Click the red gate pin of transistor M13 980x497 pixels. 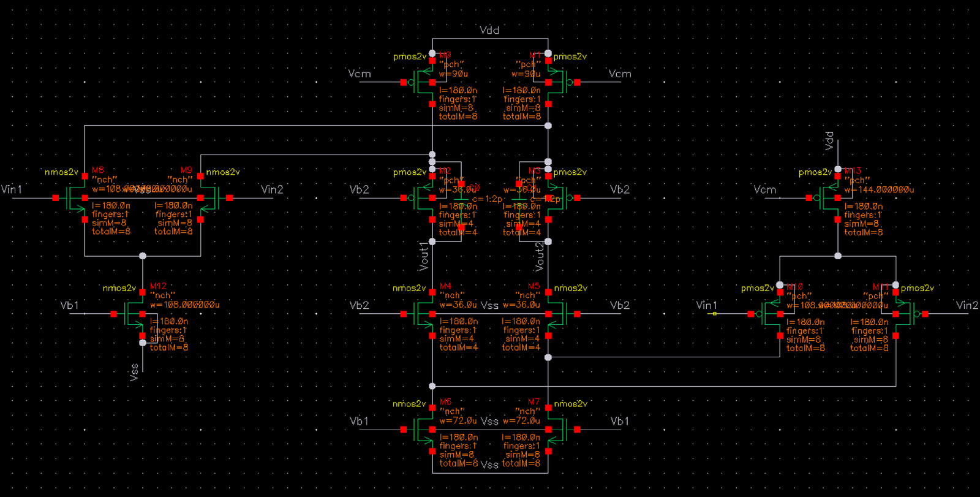(x=809, y=198)
